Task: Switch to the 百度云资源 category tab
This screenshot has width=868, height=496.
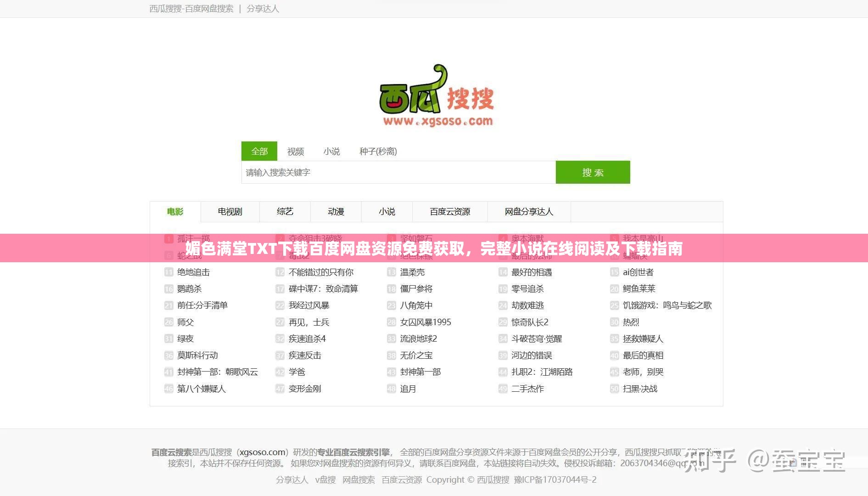Action: (x=450, y=212)
